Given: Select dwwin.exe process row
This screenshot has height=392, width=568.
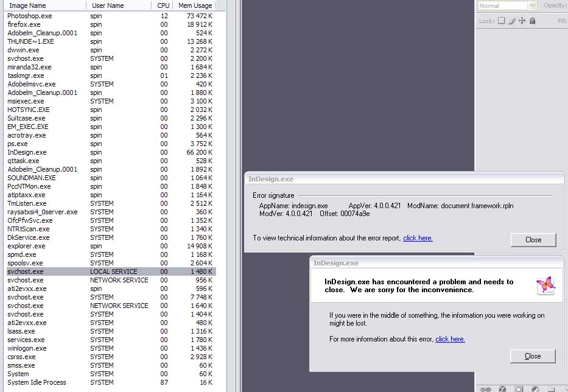Looking at the screenshot, I should click(111, 50).
